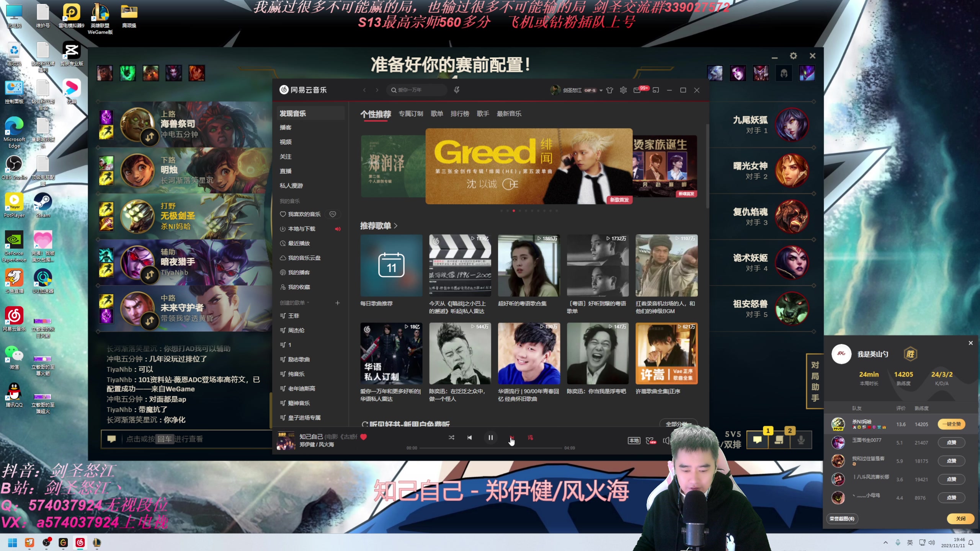The image size is (980, 551).
Task: Toggle shuffle play mode in NetEase player
Action: click(x=451, y=437)
